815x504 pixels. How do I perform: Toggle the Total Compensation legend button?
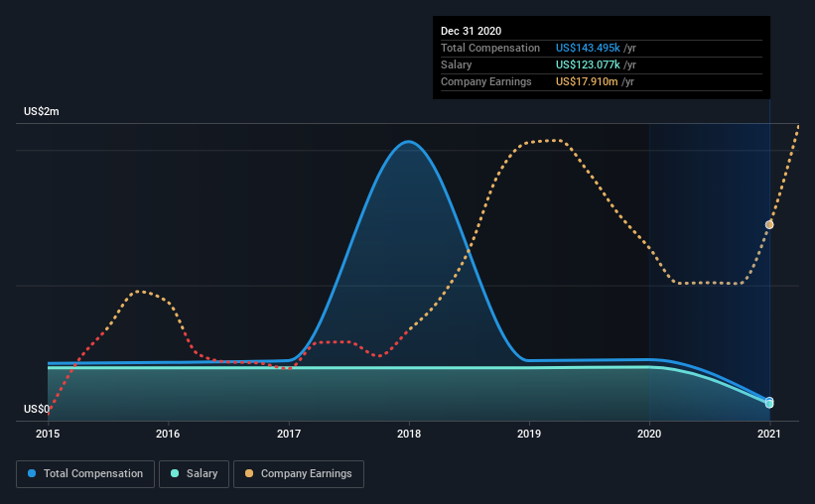tap(85, 474)
